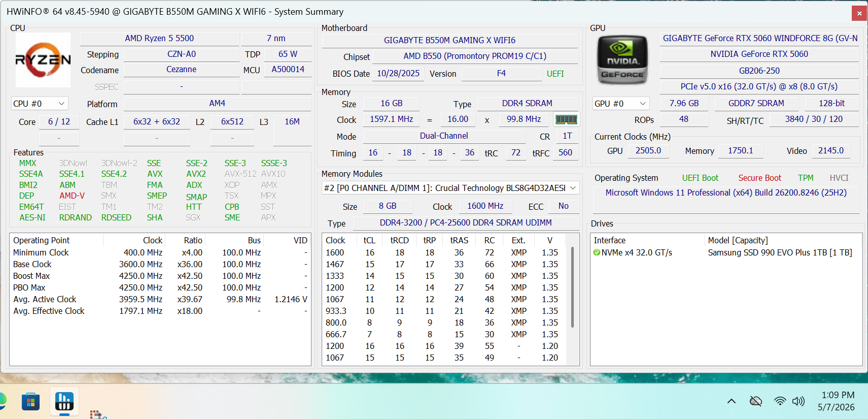Image resolution: width=868 pixels, height=419 pixels.
Task: Click the Boost Max operating point row
Action: (160, 276)
